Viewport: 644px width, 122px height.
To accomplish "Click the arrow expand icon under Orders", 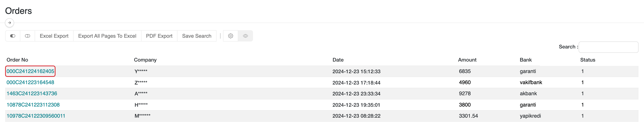I will (x=9, y=23).
